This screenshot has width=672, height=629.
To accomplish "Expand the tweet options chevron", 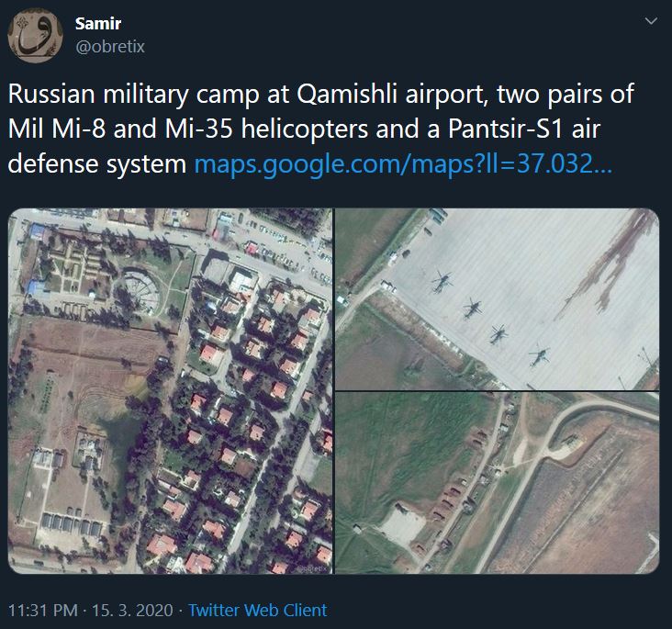I will pos(651,20).
